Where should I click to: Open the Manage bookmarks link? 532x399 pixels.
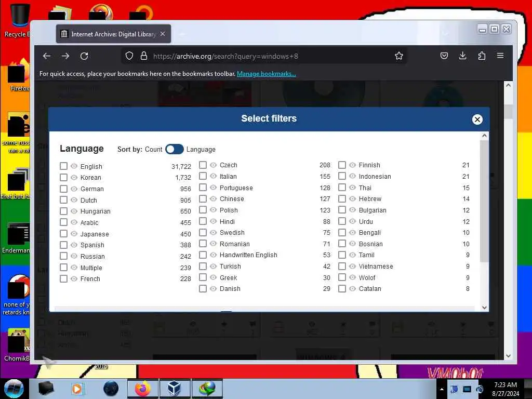267,74
